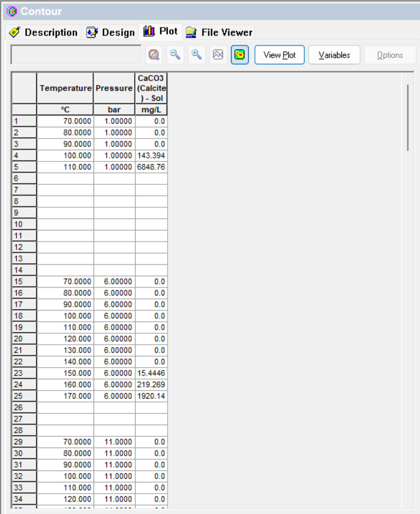The height and width of the screenshot is (514, 420).
Task: Click the vertical scrollbar thumb
Action: pos(408,117)
